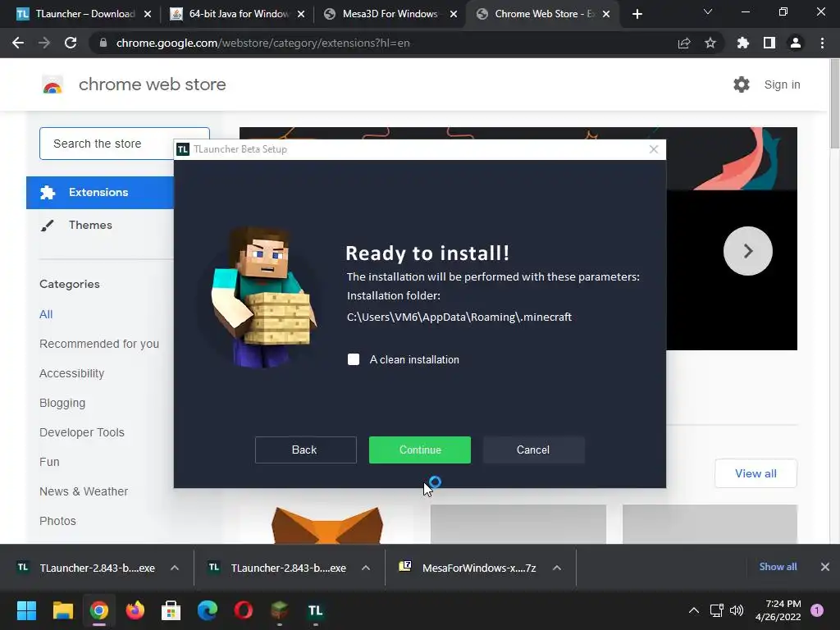The width and height of the screenshot is (840, 630).
Task: Advance the banner carousel with next arrow
Action: tap(748, 251)
